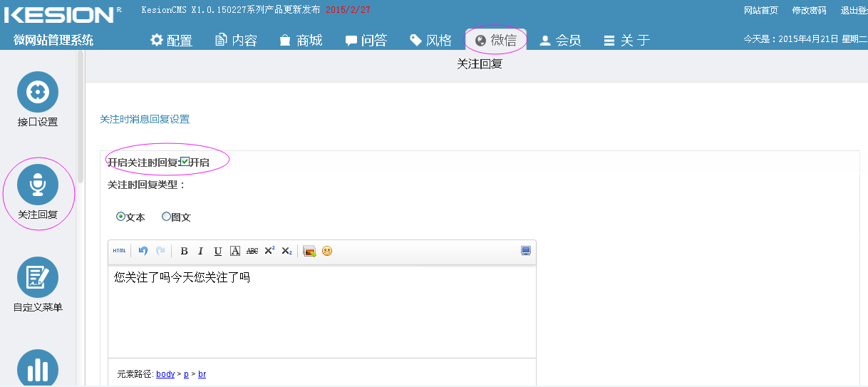
Task: Click the 退出登录 link
Action: [x=854, y=10]
